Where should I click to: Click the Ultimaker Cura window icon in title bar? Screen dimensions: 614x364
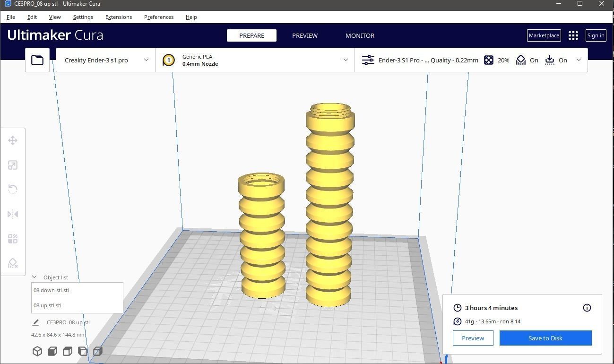pos(7,4)
